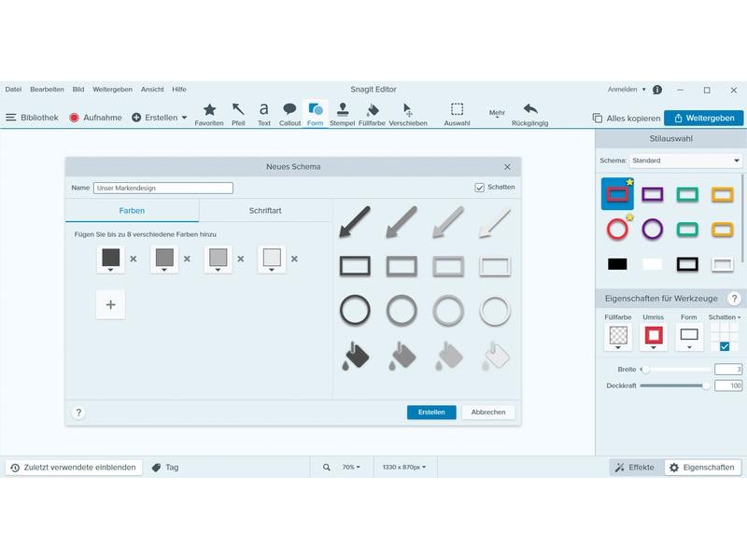747x560 pixels.
Task: Open the 70% zoom level dropdown
Action: (x=351, y=468)
